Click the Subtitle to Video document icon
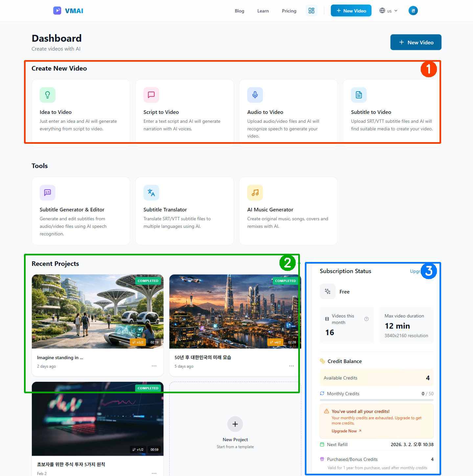Screen dimensions: 473x476 (x=359, y=95)
